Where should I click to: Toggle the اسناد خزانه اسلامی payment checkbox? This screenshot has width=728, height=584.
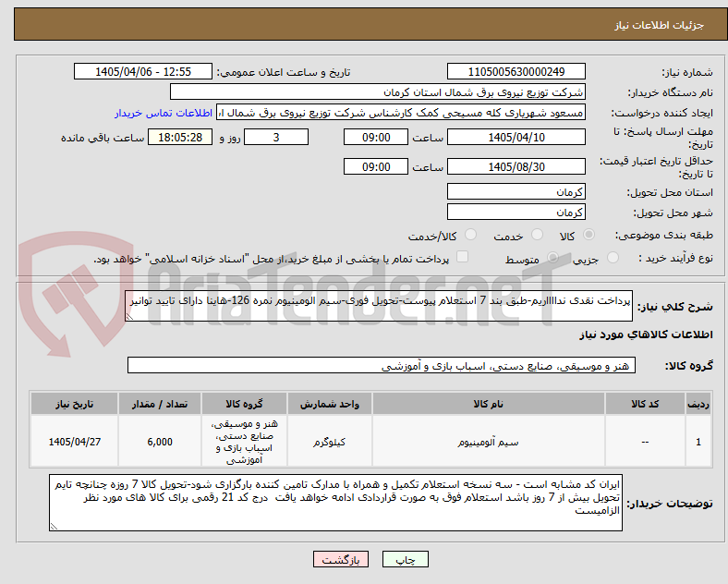(463, 257)
